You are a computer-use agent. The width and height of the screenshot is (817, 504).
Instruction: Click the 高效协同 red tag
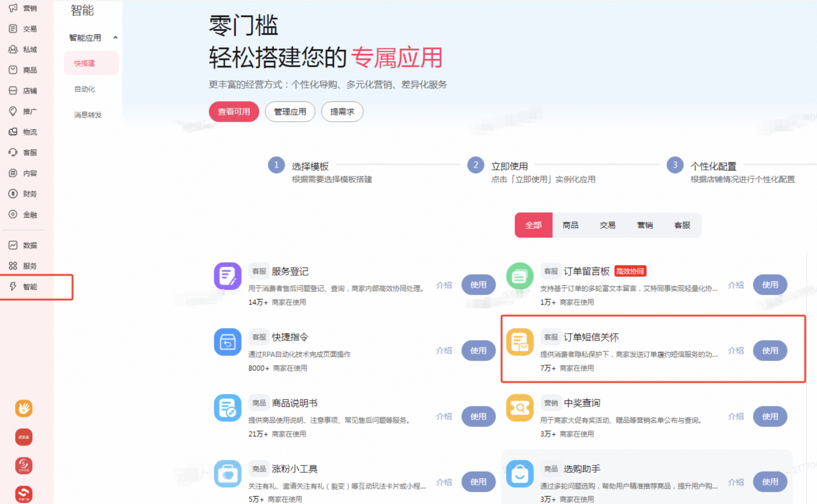(630, 271)
